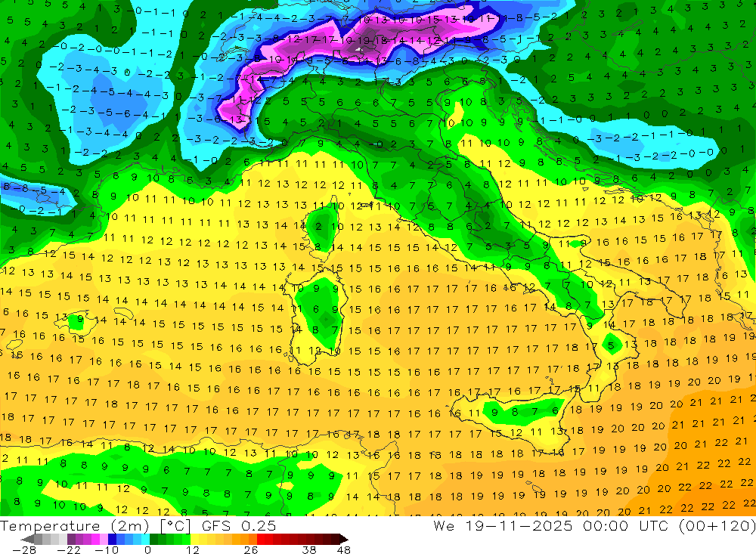Click the '12' legend label

(192, 549)
